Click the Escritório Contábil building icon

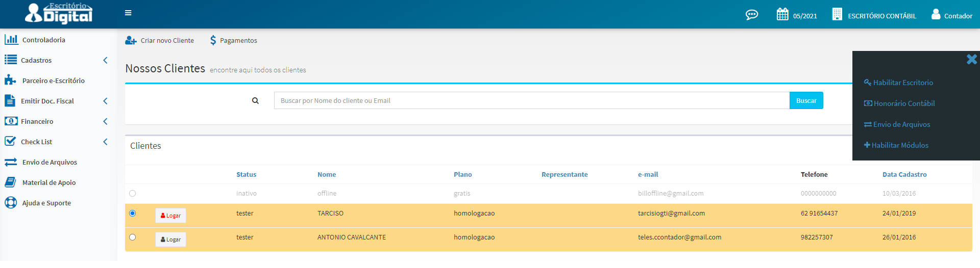click(837, 14)
